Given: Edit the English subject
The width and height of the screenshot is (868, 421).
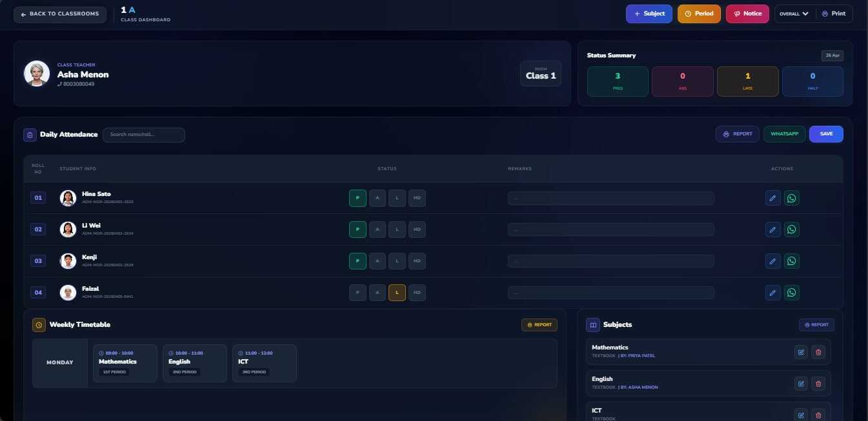Looking at the screenshot, I should pos(801,384).
